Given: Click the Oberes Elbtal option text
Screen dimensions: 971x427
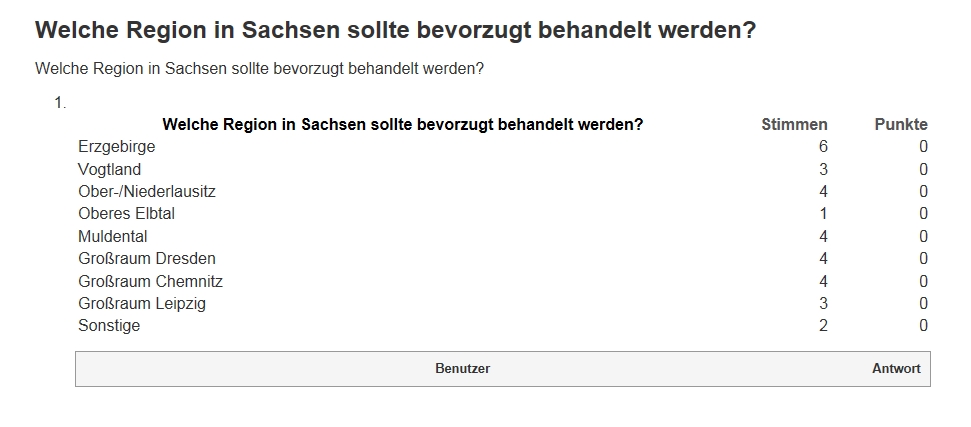Looking at the screenshot, I should point(126,214).
